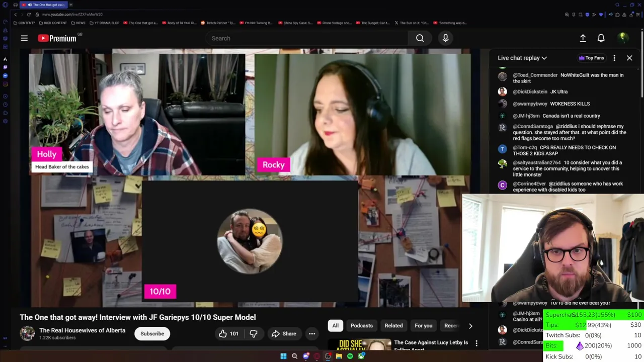Click the search magnifier button
The width and height of the screenshot is (644, 362).
(x=420, y=38)
